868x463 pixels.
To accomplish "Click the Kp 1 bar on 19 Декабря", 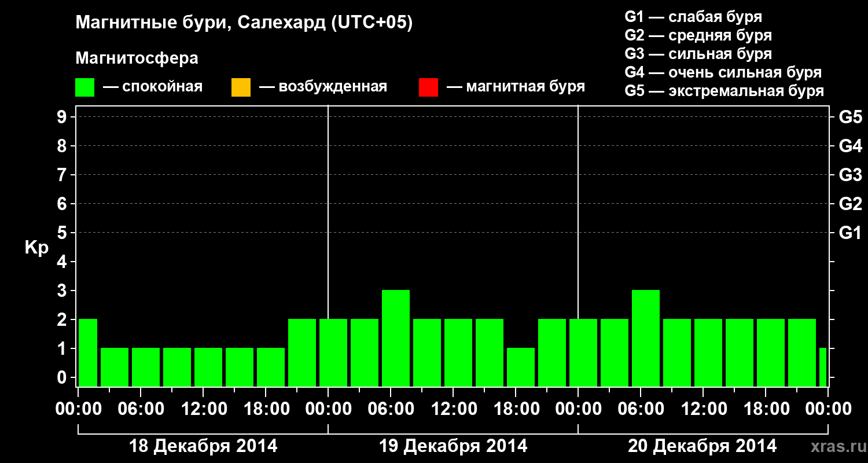I will pos(521,367).
